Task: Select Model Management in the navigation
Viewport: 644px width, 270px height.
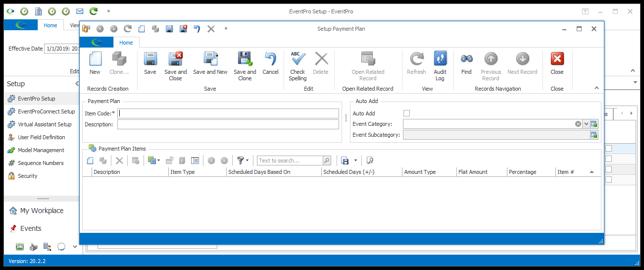Action: click(x=42, y=150)
